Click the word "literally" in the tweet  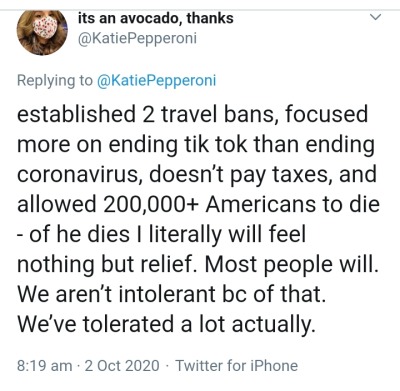(185, 234)
